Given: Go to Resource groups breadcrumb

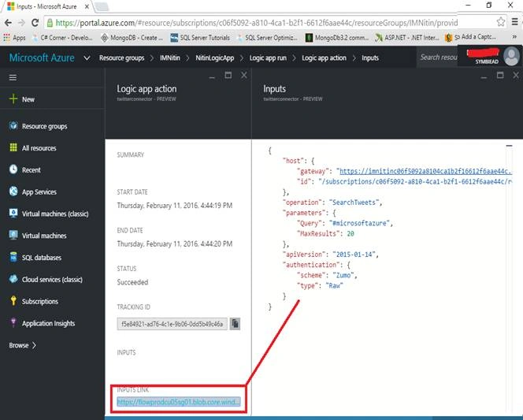Looking at the screenshot, I should [x=122, y=58].
